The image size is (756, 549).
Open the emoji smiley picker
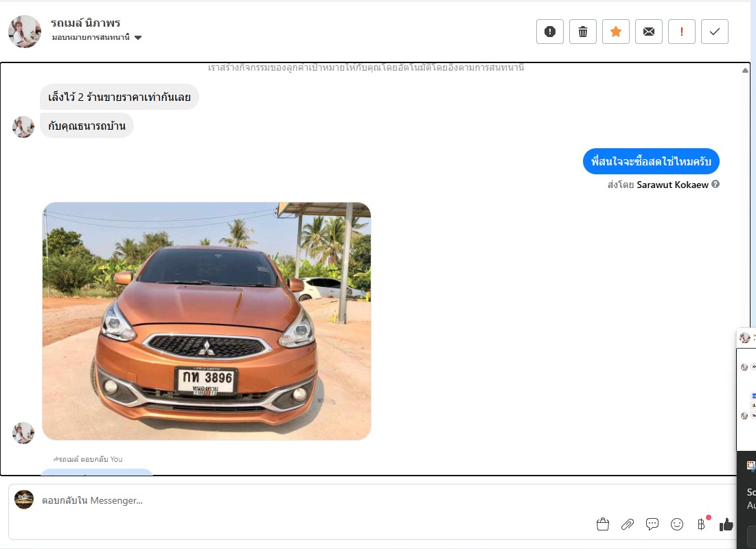tap(677, 524)
